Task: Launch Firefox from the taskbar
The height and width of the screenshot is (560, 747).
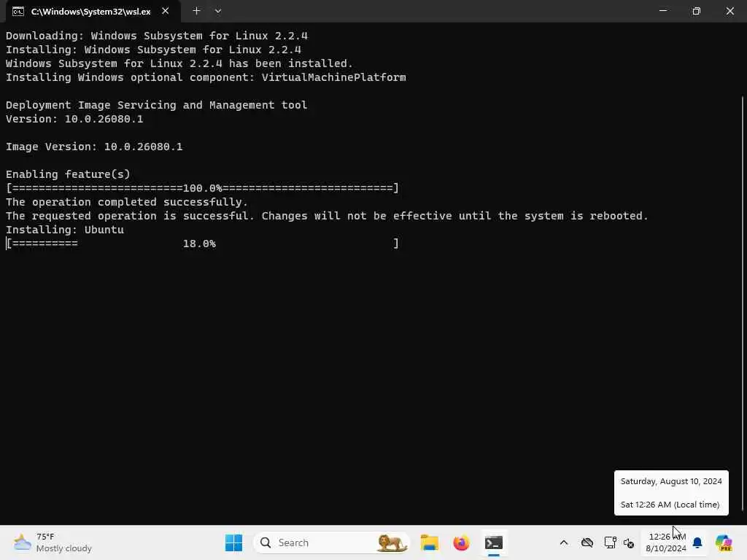Action: click(461, 542)
